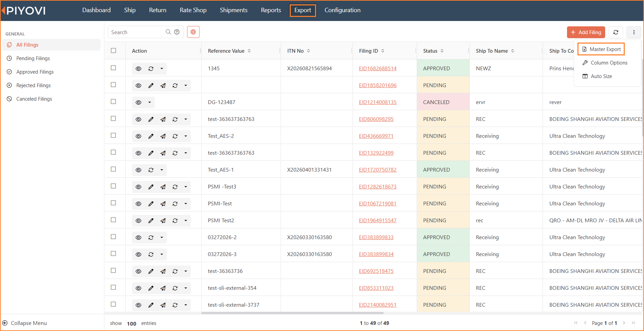Edit filing EID1858201696 with the pencil icon
The height and width of the screenshot is (331, 644).
151,85
